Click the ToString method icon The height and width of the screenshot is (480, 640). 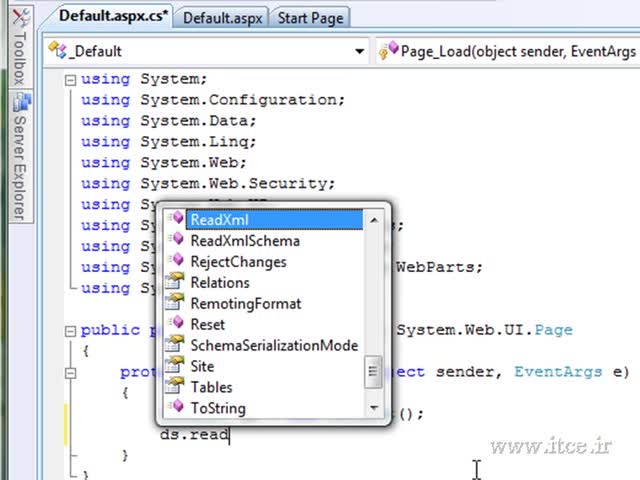pos(176,407)
